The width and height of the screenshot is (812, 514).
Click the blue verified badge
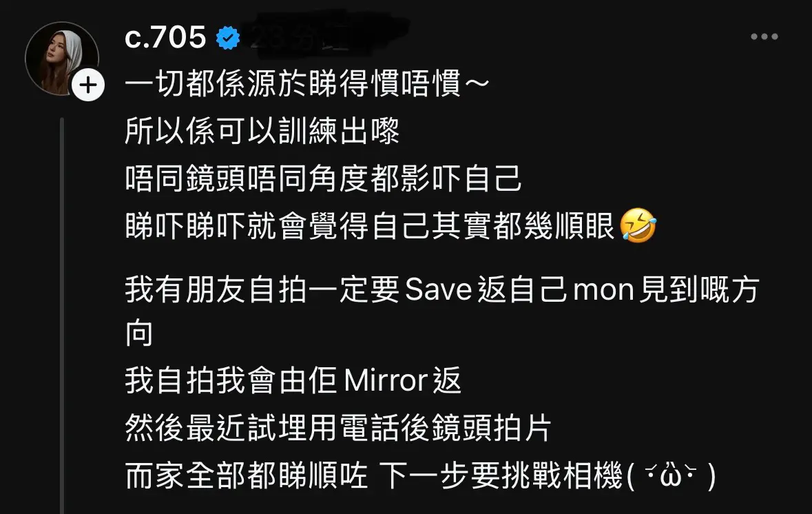tap(228, 38)
